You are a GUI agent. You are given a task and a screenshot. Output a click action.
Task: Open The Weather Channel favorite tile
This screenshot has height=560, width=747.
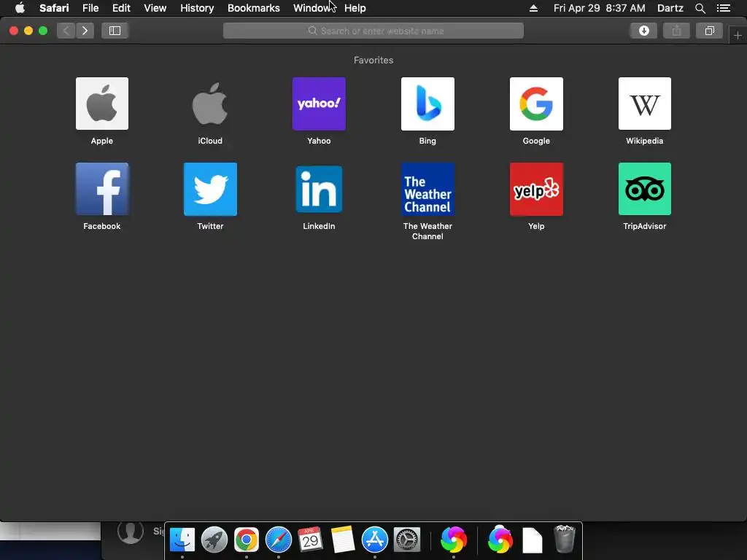(427, 189)
